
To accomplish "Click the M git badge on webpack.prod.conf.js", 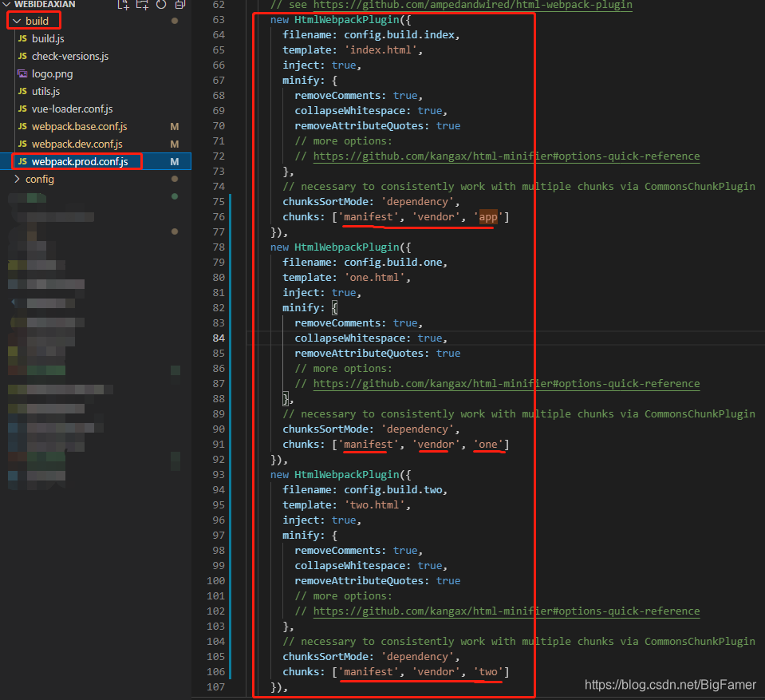I will click(x=174, y=162).
